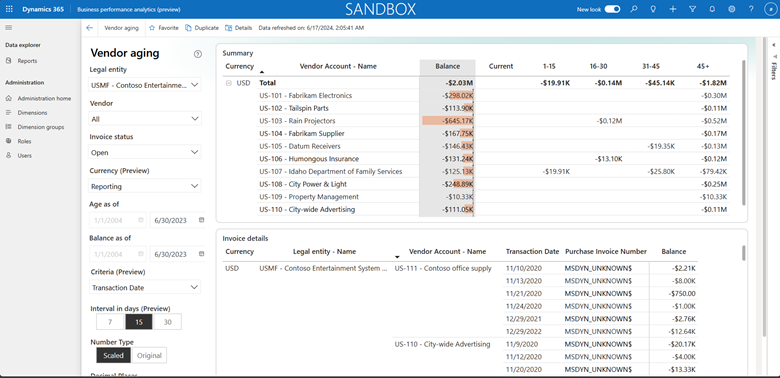This screenshot has height=378, width=780.
Task: Collapse the USD row in Summary
Action: coord(229,83)
